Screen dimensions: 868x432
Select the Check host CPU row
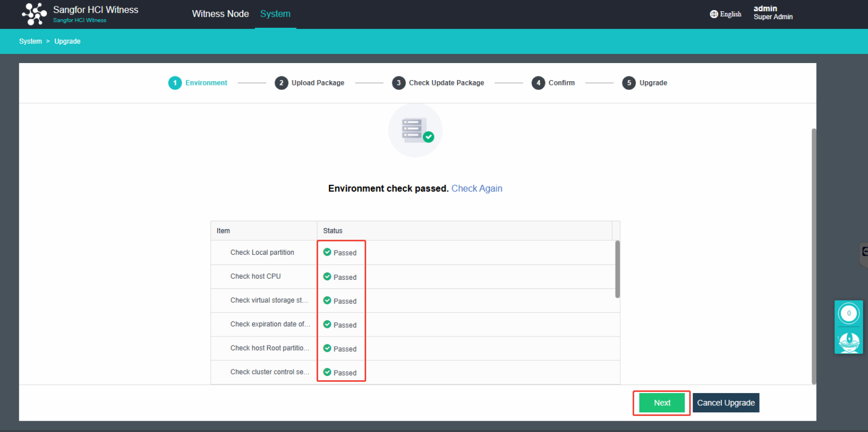[x=413, y=277]
